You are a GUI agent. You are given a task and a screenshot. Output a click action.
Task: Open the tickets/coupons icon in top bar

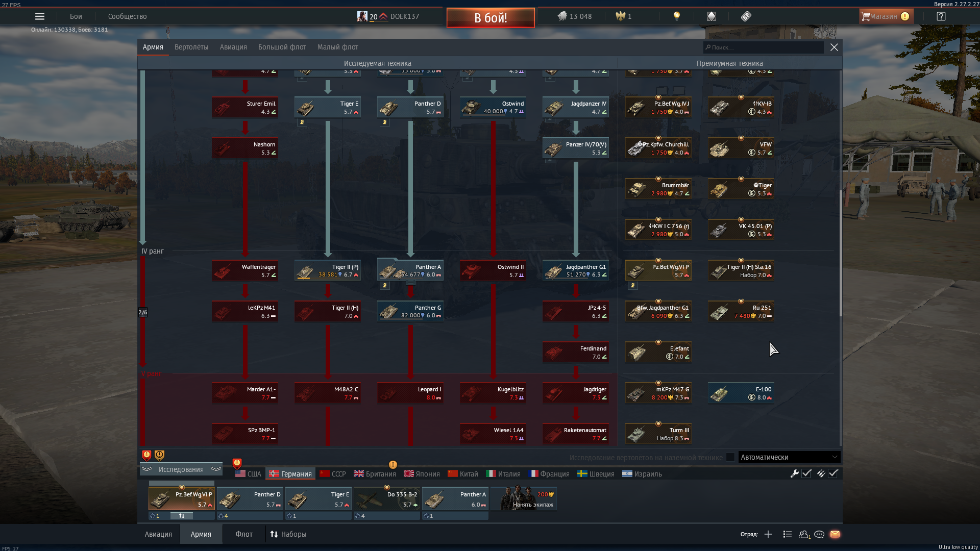coord(746,16)
